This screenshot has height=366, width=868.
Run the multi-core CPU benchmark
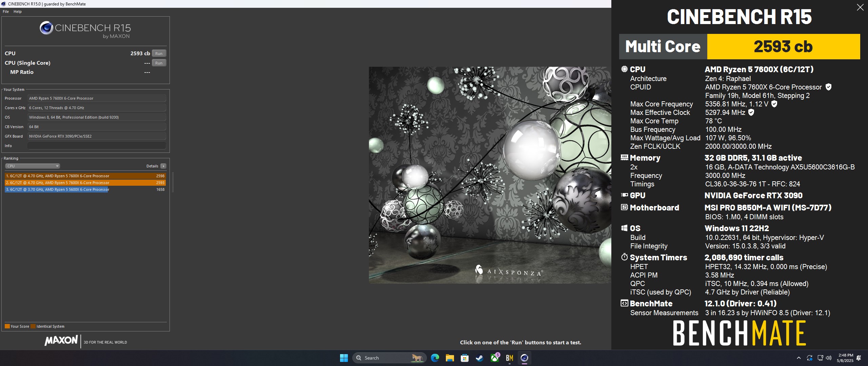[x=159, y=53]
